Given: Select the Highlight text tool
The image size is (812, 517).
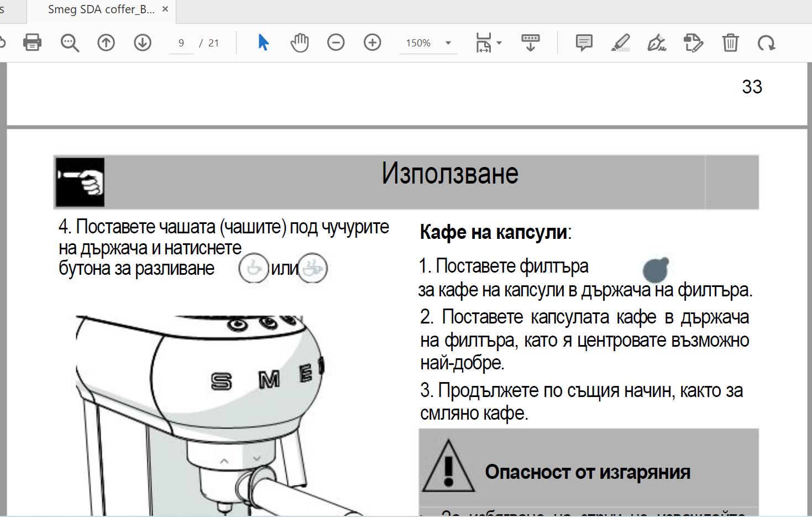Looking at the screenshot, I should tap(620, 43).
